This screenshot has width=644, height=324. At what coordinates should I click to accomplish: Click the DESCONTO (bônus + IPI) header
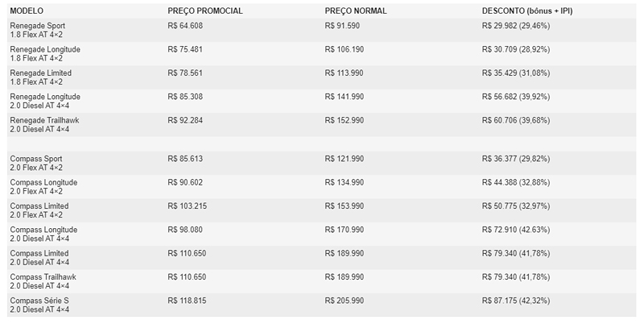coord(527,11)
